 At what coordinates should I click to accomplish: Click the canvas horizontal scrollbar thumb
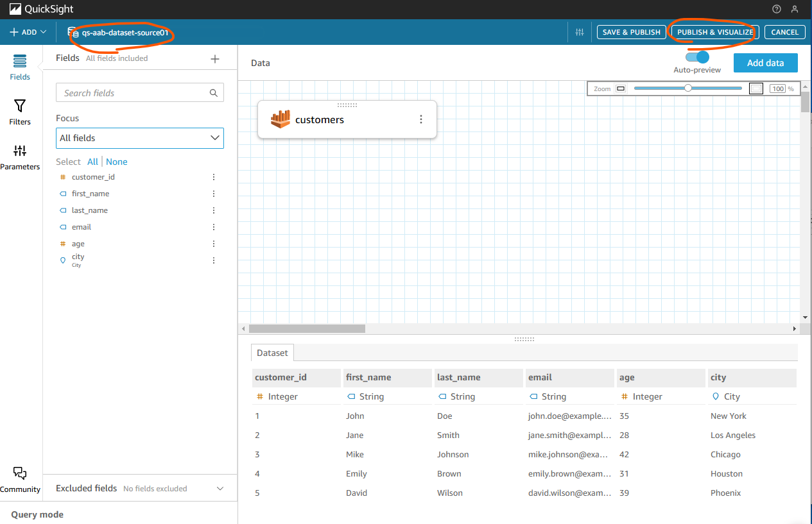tap(307, 328)
